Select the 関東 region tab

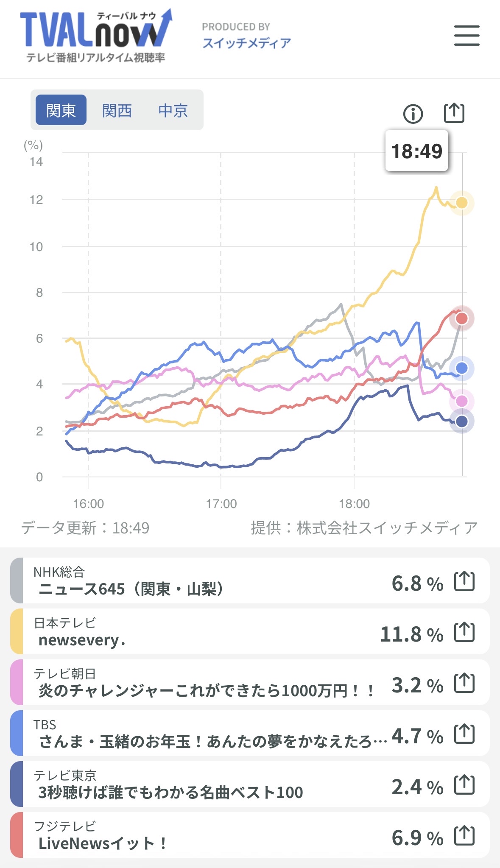click(x=61, y=110)
